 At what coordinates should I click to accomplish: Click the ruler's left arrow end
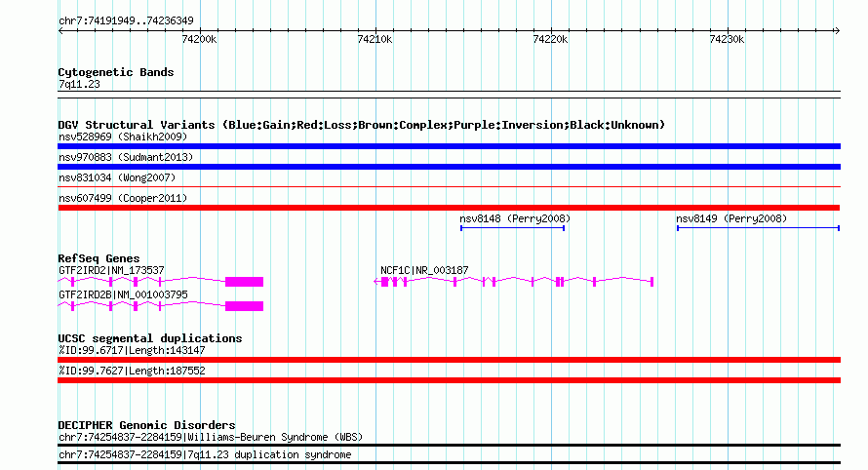(60, 31)
